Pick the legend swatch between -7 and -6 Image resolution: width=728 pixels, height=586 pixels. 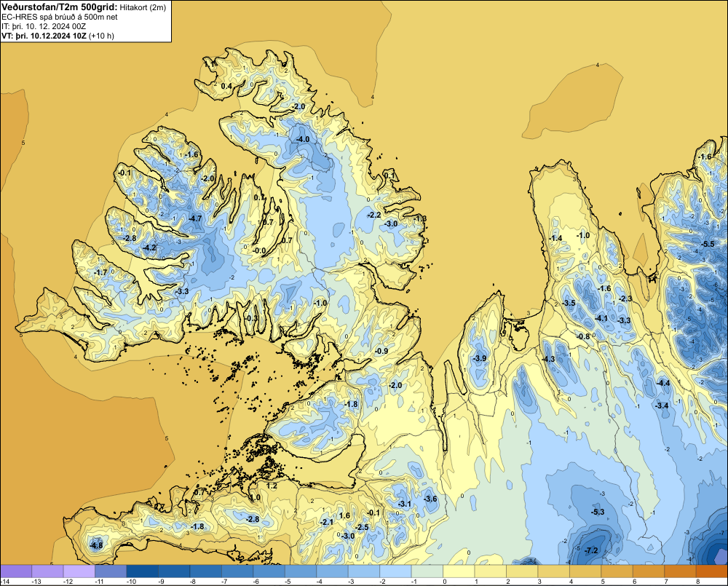coord(237,571)
